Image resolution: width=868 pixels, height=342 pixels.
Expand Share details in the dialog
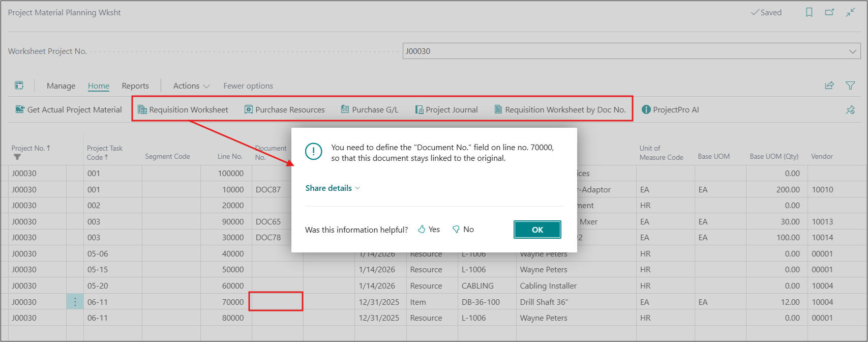coord(333,188)
